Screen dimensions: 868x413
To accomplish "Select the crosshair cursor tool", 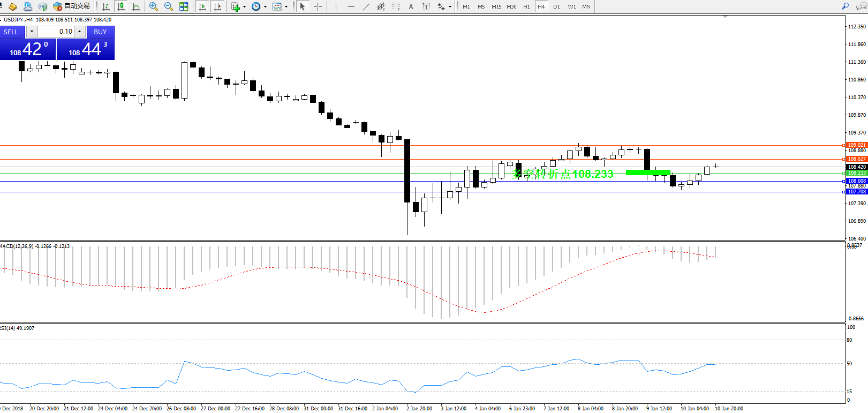I will [x=318, y=6].
